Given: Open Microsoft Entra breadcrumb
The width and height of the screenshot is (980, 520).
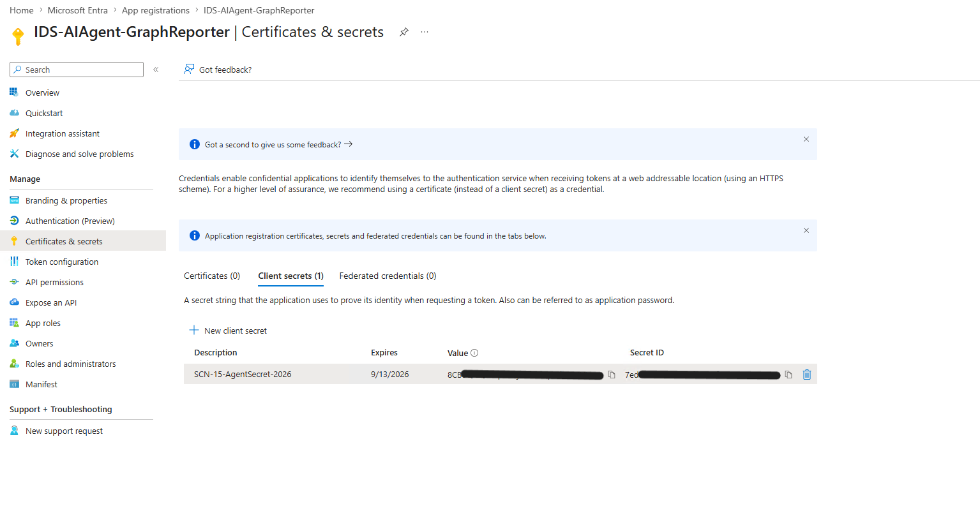Looking at the screenshot, I should click(77, 10).
